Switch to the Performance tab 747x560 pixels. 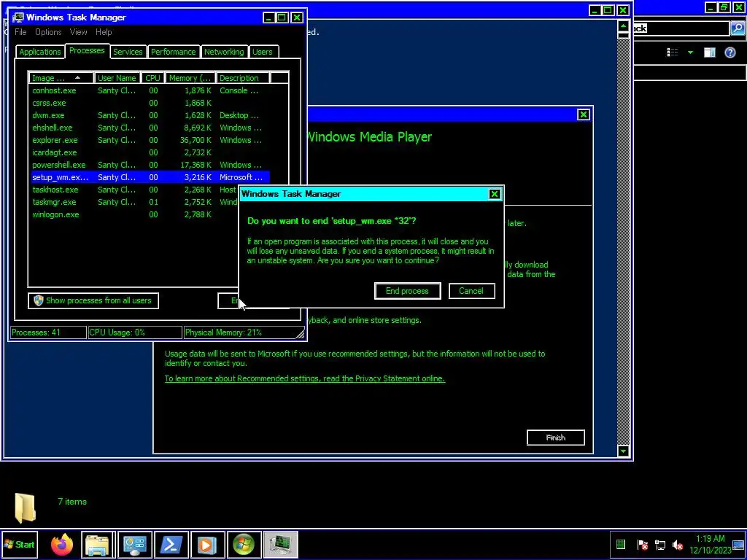click(174, 52)
